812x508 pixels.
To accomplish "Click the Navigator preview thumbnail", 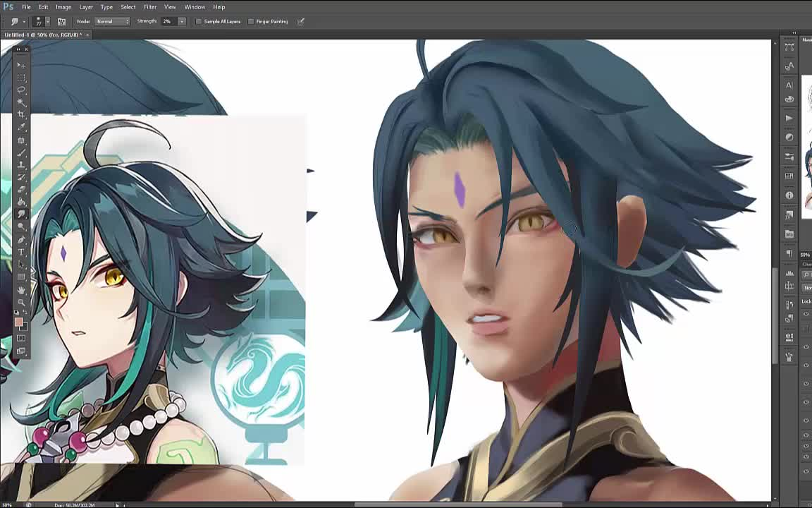I will (807, 147).
